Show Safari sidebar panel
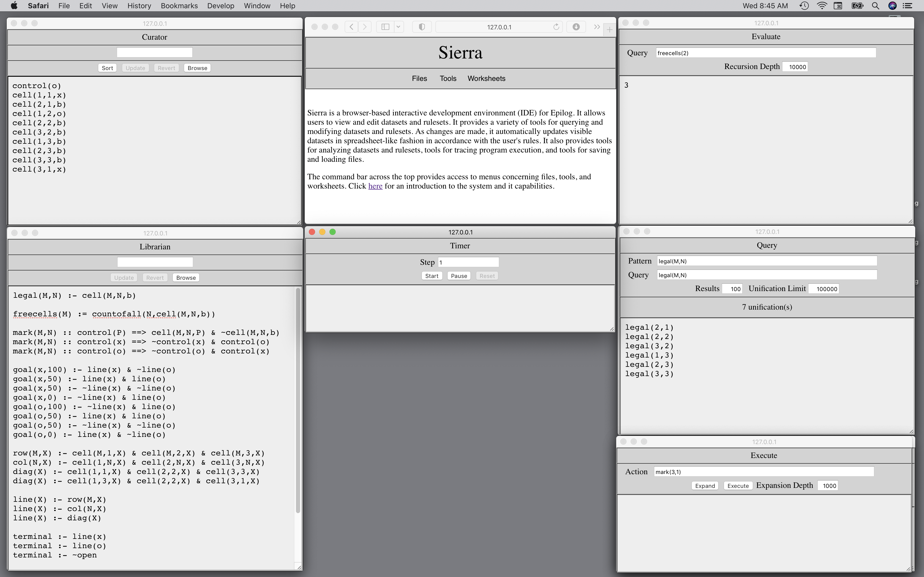This screenshot has height=577, width=924. 385,27
